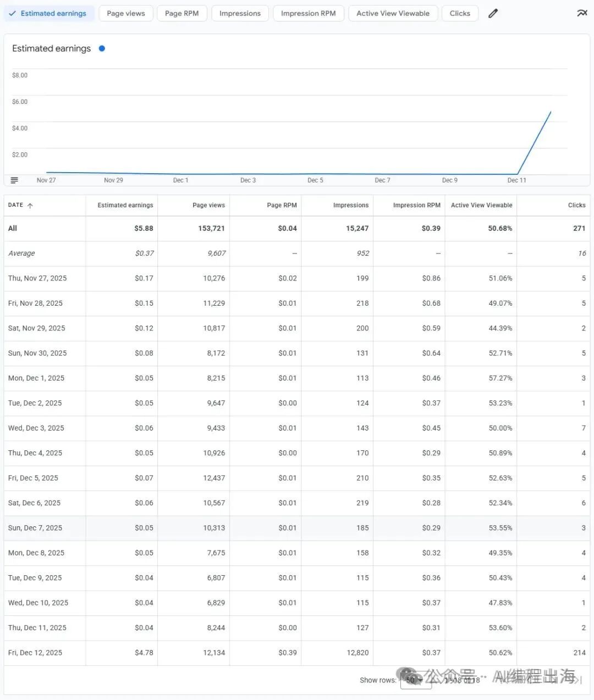Click the $0.86 Impression RPM cell
The width and height of the screenshot is (594, 700).
[x=431, y=278]
